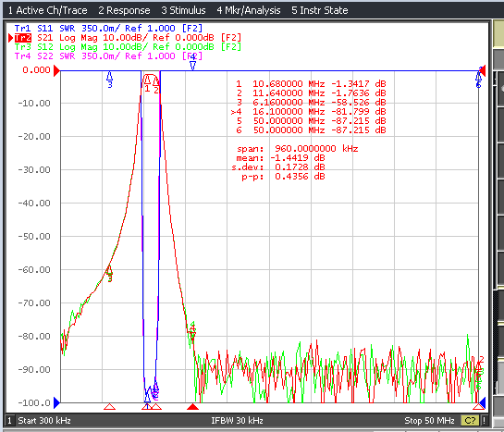
Task: Click the hollow red marker 3 triangle on the frequency axis
Action: (110, 407)
